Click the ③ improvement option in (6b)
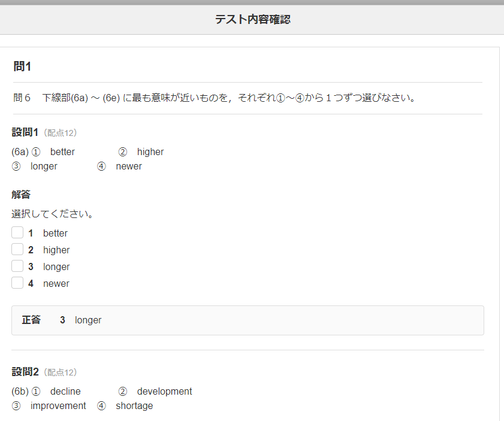The height and width of the screenshot is (421, 504). pyautogui.click(x=50, y=406)
